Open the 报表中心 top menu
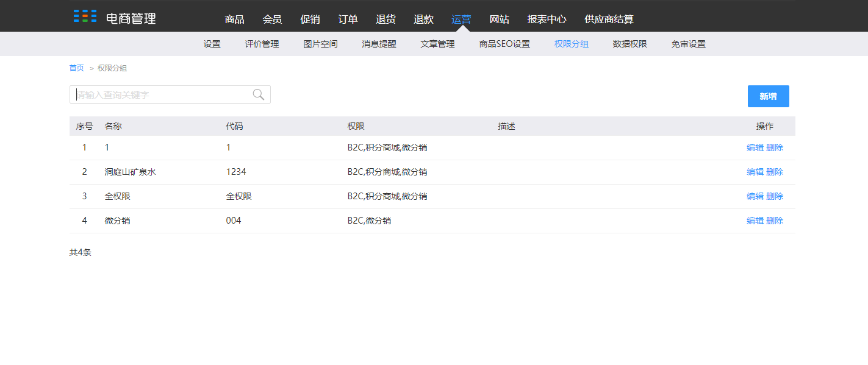Image resolution: width=868 pixels, height=365 pixels. [547, 19]
